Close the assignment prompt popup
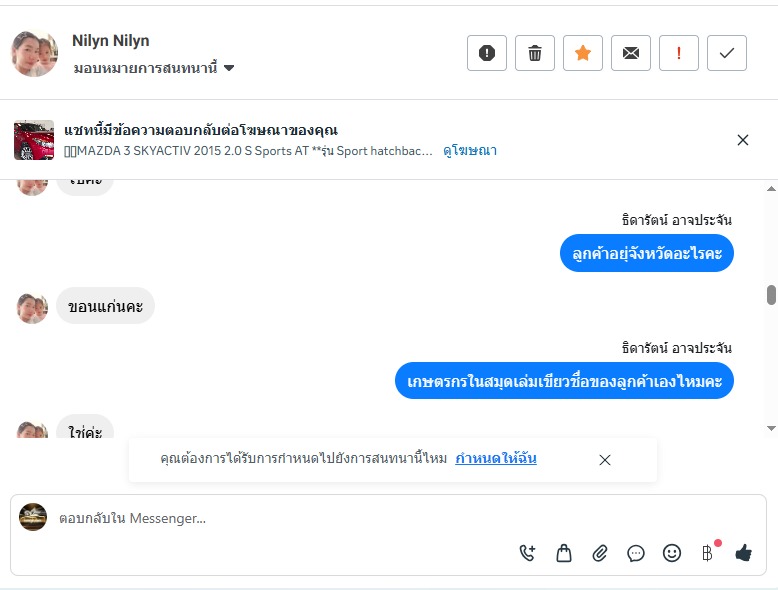 point(605,460)
